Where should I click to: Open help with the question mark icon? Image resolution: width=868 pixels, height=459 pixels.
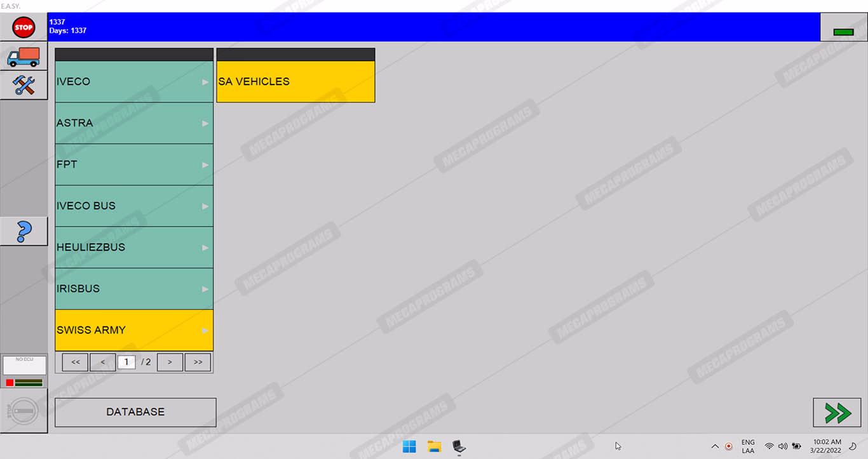pos(24,231)
